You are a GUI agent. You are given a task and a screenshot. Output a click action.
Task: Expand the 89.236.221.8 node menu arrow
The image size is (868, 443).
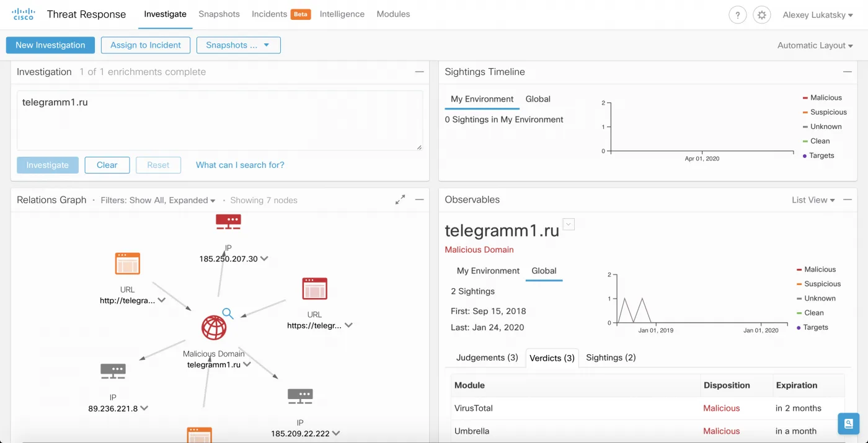click(144, 408)
